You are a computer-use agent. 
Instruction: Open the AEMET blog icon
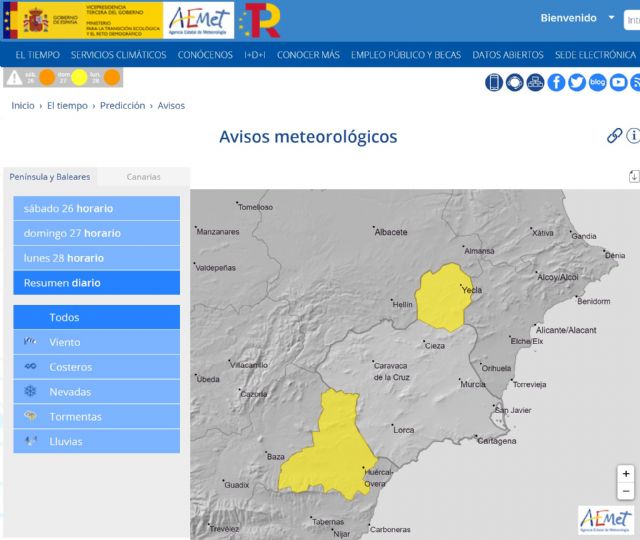pos(598,82)
